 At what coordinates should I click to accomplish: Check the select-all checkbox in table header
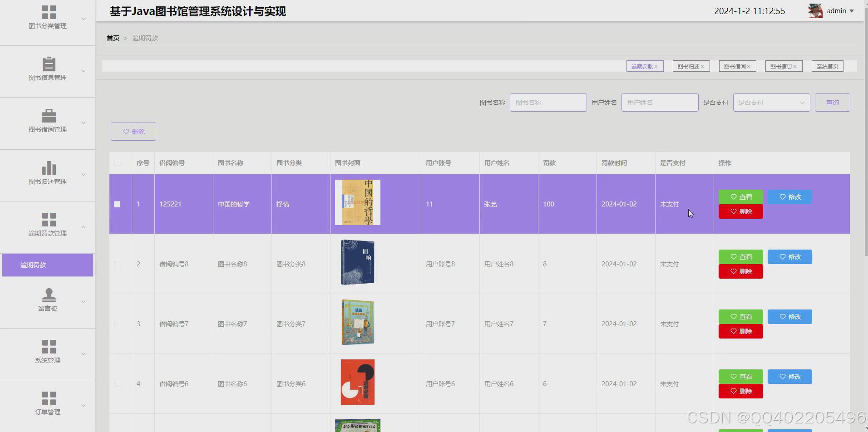[x=117, y=163]
